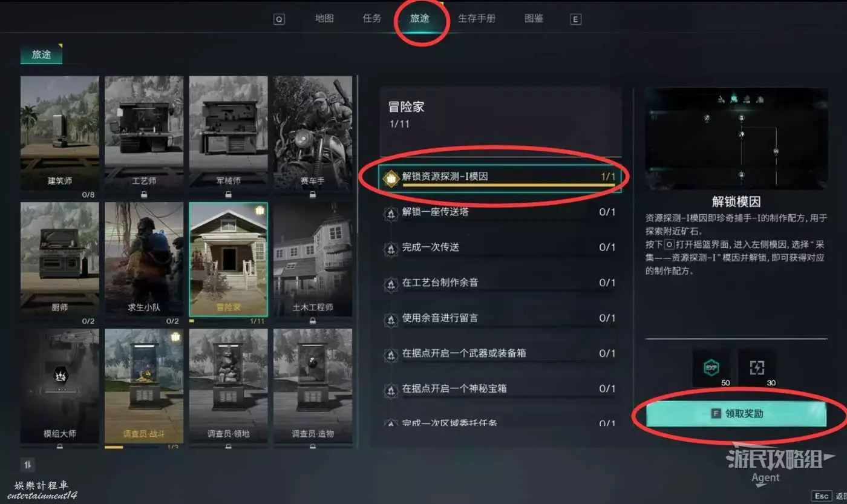Select the 解锁一座传送塔 task row
The height and width of the screenshot is (504, 847).
(500, 212)
